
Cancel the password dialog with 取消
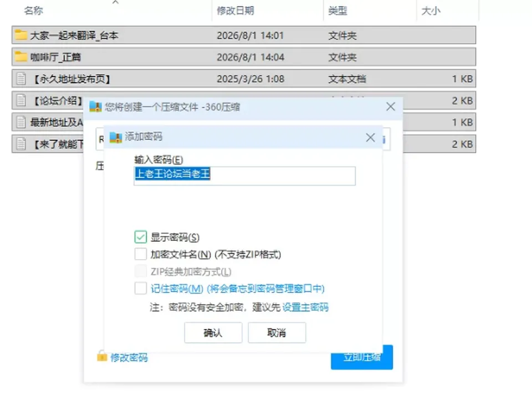[x=277, y=333]
